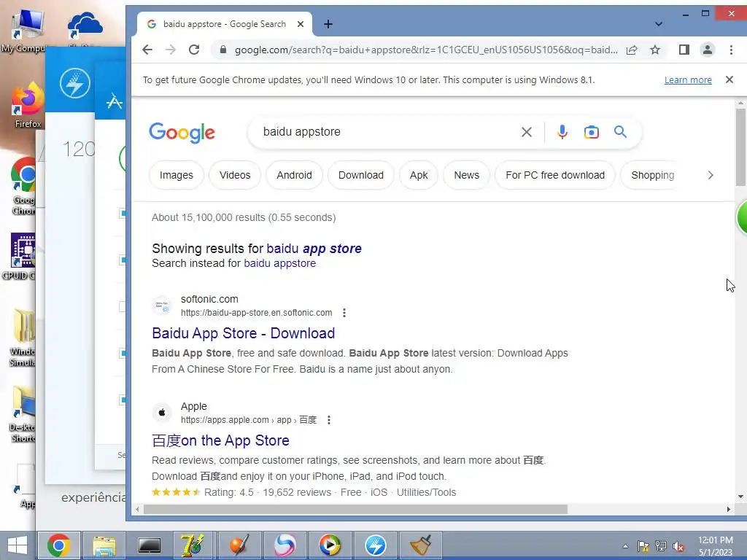Viewport: 747px width, 560px height.
Task: Submit search with the magnifying glass
Action: (x=620, y=132)
